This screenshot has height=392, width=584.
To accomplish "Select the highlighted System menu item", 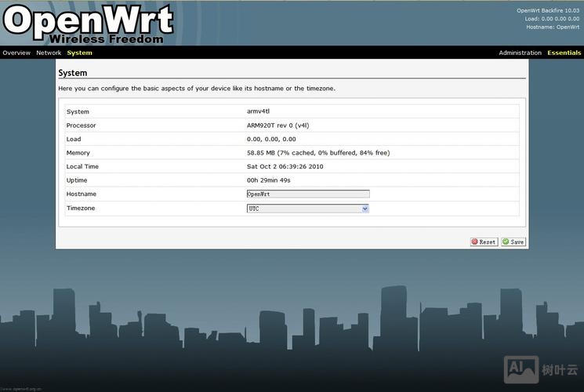I will tap(79, 53).
